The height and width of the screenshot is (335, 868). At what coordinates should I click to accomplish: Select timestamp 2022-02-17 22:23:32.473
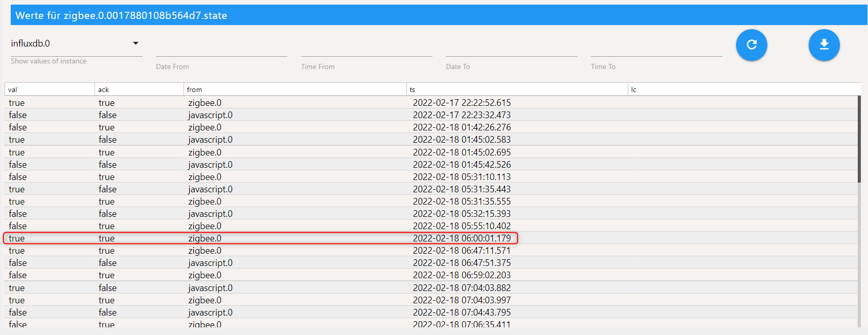(462, 115)
